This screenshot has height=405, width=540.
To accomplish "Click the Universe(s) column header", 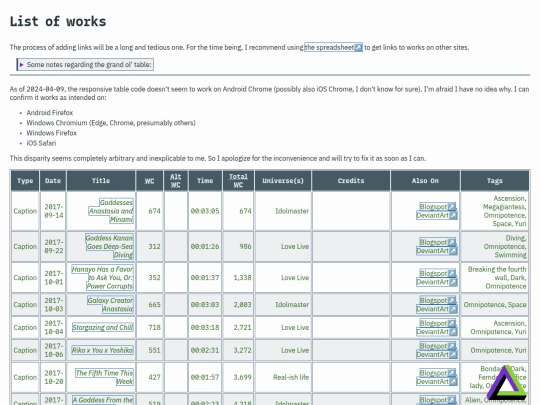I will pyautogui.click(x=283, y=180).
